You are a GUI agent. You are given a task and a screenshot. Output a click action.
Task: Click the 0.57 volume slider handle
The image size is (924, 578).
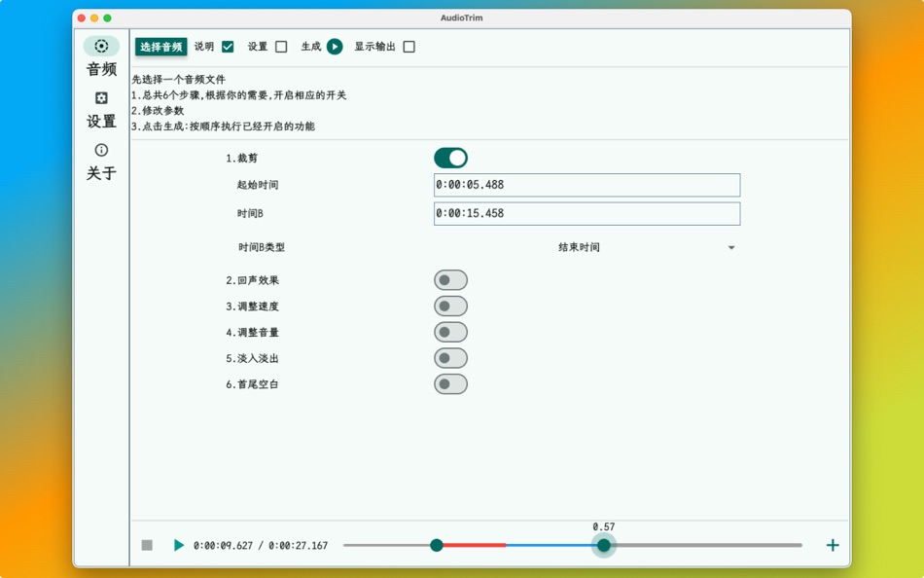tap(603, 546)
